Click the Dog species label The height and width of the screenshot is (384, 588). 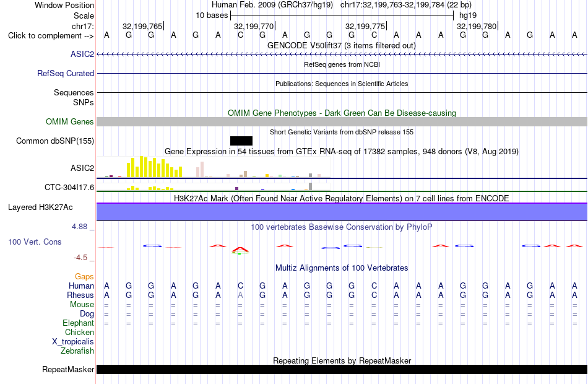[x=87, y=314]
